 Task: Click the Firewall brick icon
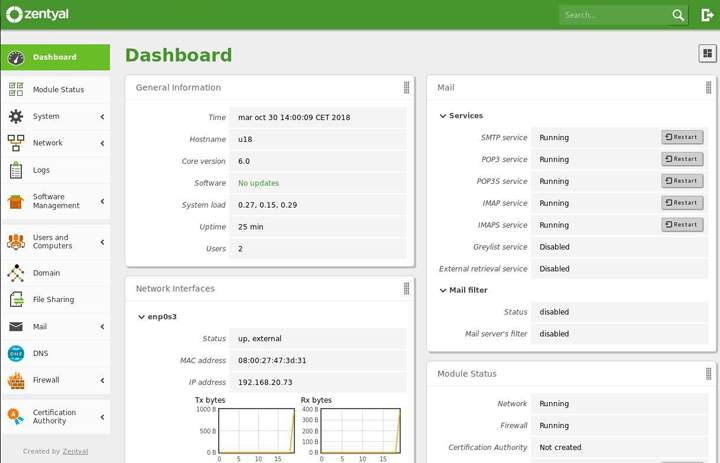click(x=16, y=380)
